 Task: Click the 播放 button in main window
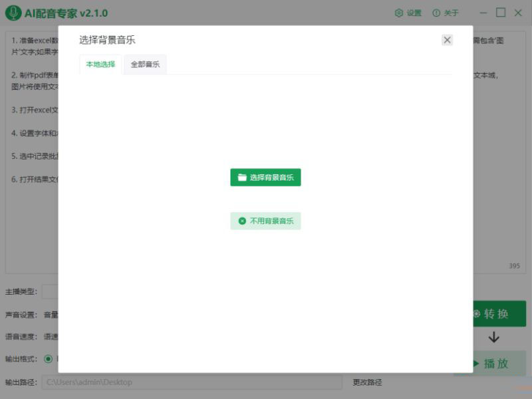point(499,363)
